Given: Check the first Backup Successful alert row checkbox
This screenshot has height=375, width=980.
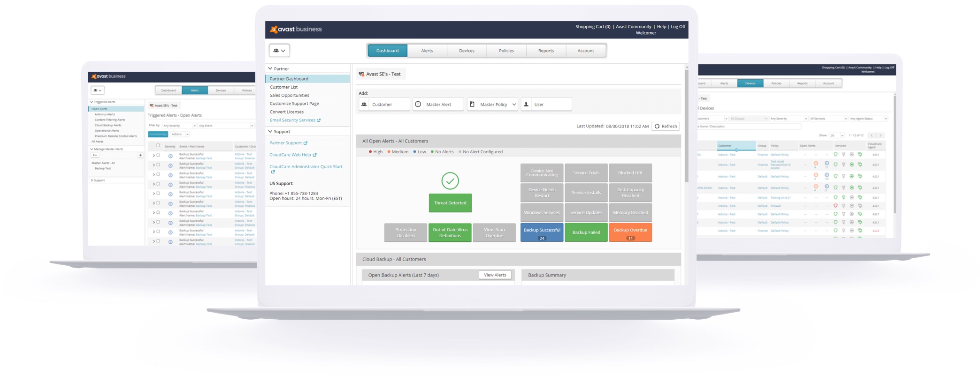Looking at the screenshot, I should tap(158, 155).
